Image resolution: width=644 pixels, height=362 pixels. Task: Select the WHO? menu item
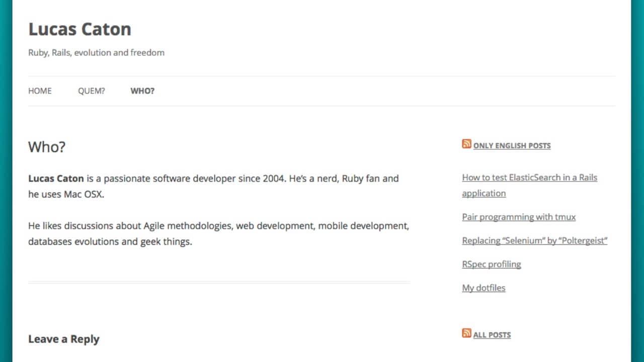pos(142,91)
